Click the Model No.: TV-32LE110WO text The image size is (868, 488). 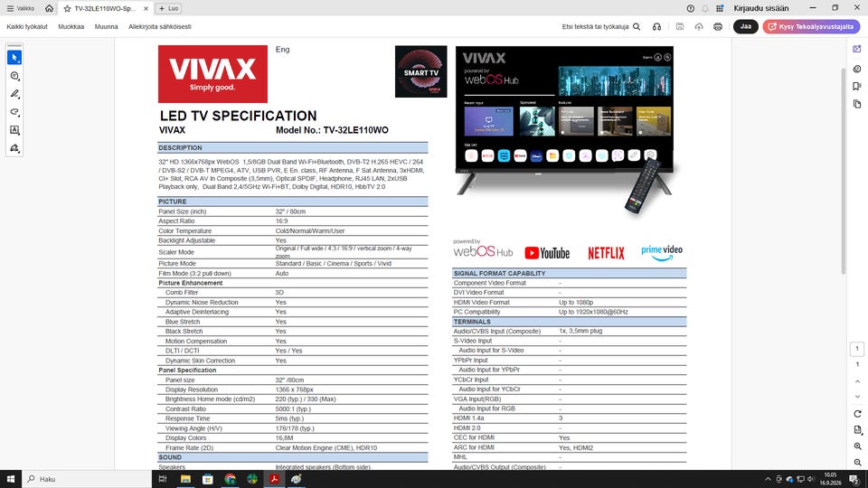[x=332, y=130]
